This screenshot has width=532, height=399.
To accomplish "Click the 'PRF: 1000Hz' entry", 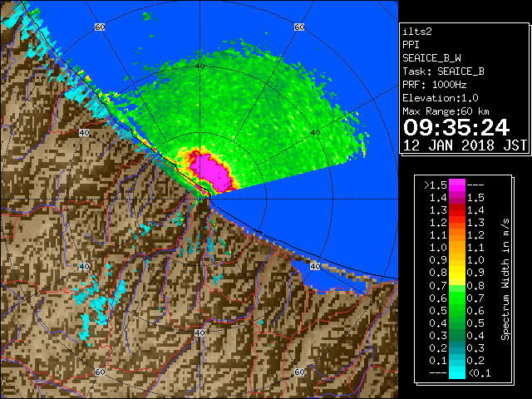I will [x=434, y=85].
